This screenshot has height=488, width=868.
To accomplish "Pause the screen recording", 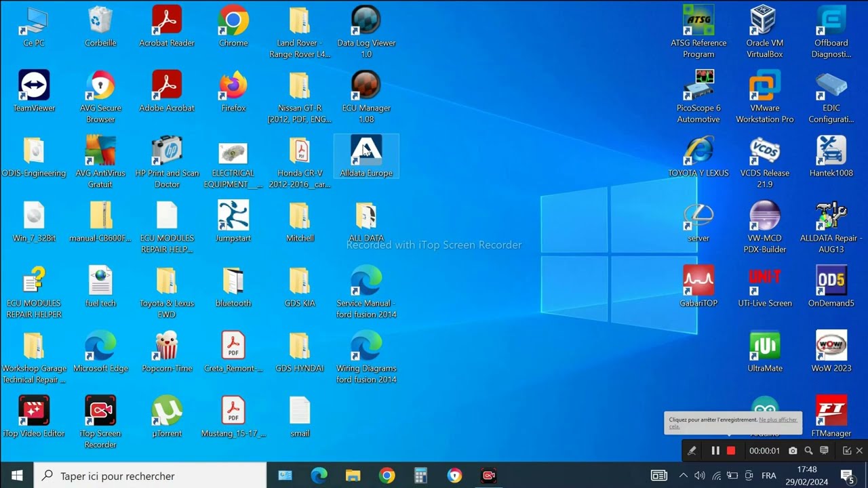I will click(x=715, y=451).
